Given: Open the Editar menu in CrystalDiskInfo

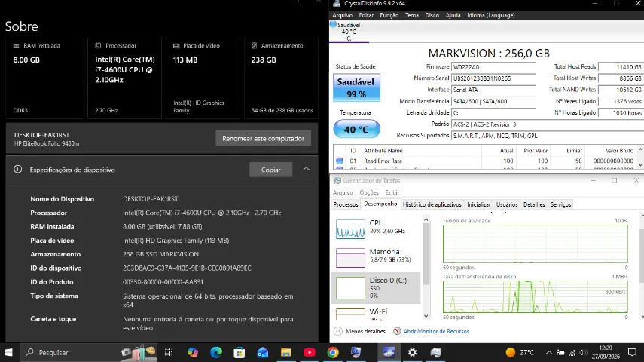Looking at the screenshot, I should (366, 15).
